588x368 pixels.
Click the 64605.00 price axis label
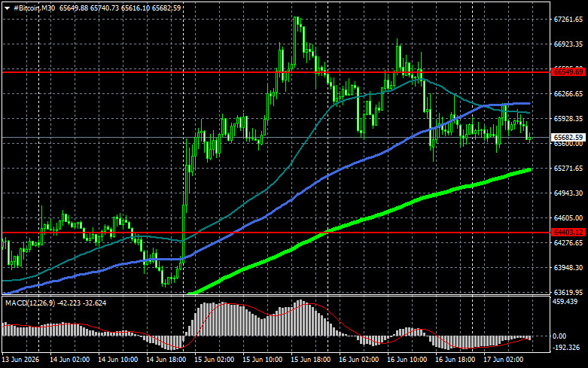[x=568, y=217]
